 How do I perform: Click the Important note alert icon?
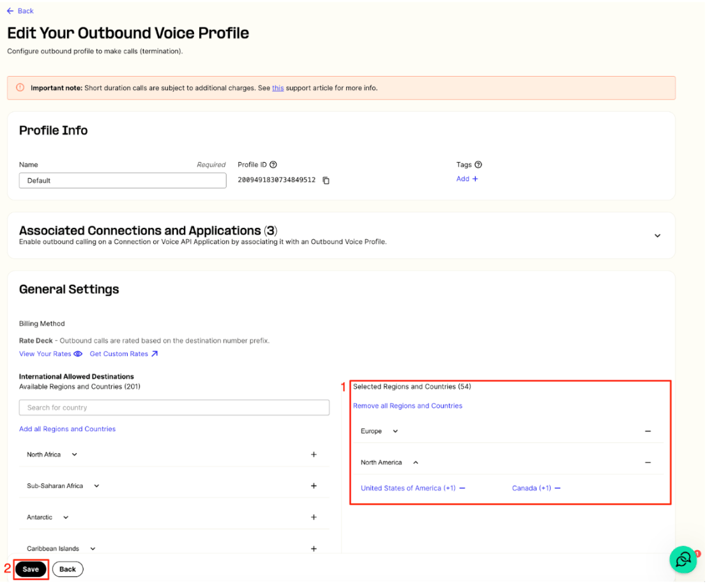(x=20, y=88)
